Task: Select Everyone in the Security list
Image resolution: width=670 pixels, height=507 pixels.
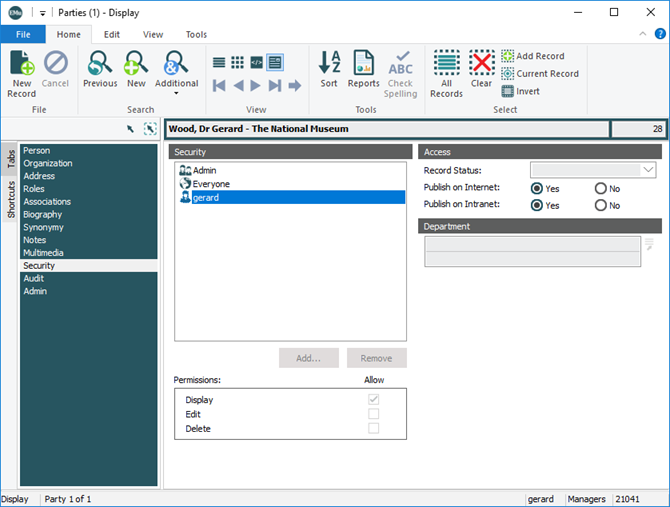Action: pos(211,184)
